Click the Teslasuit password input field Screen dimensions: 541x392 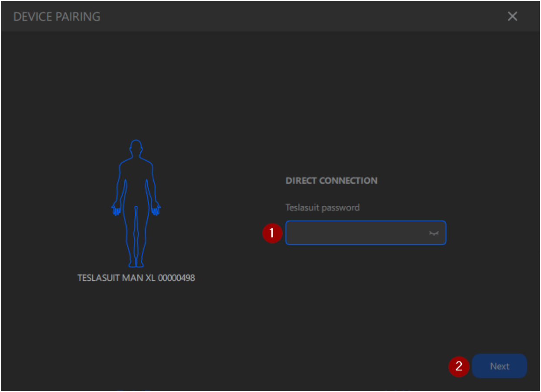(x=365, y=233)
